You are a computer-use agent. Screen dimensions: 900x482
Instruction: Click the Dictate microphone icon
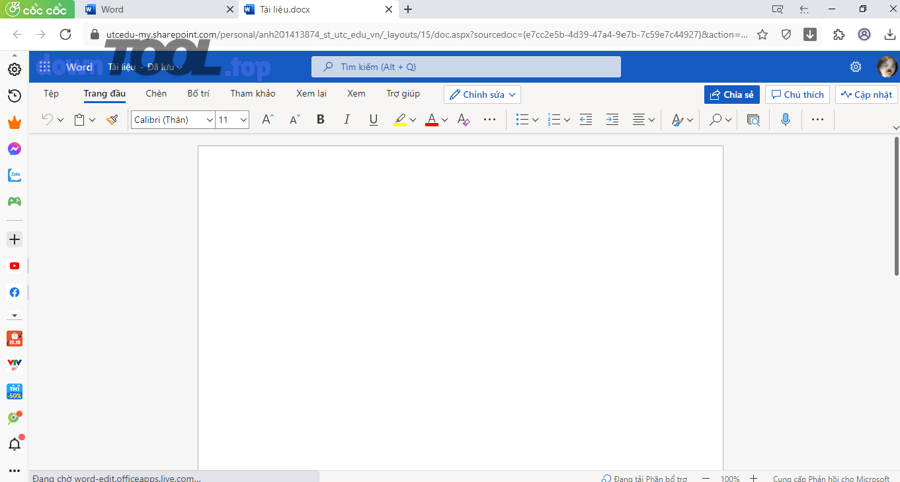[785, 120]
